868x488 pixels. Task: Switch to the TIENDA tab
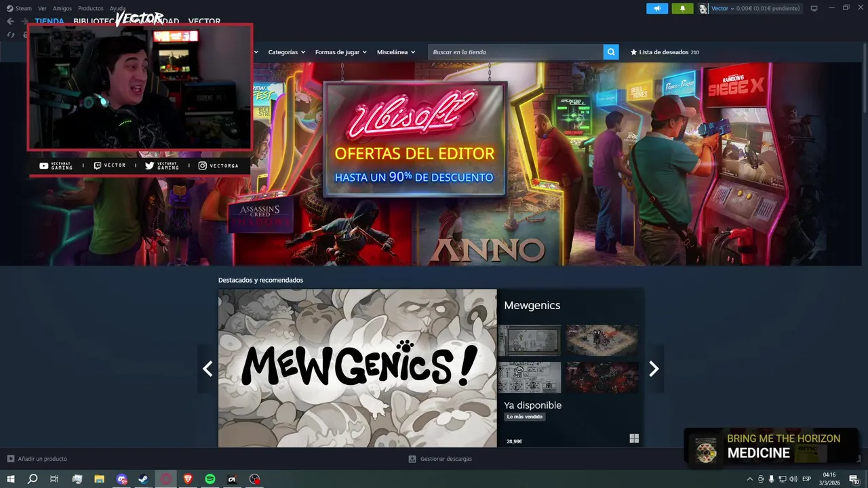pos(50,21)
